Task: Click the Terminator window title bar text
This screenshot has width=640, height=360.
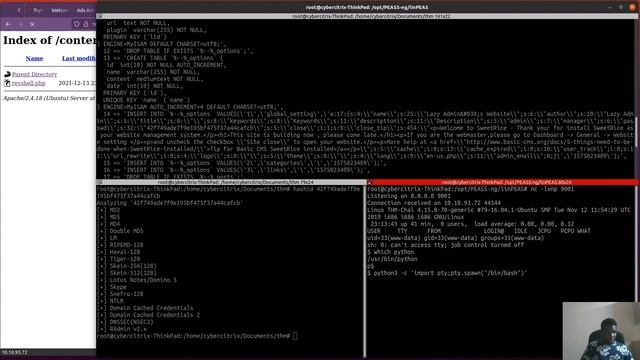Action: pyautogui.click(x=367, y=7)
